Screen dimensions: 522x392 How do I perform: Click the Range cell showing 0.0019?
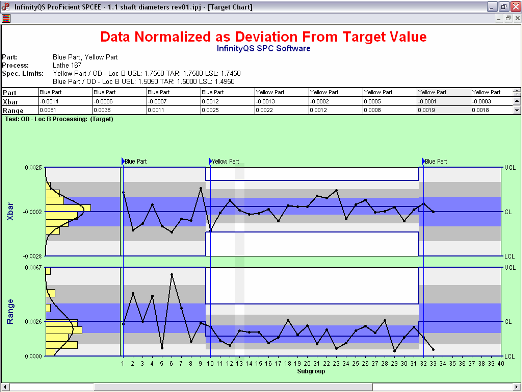pyautogui.click(x=443, y=110)
